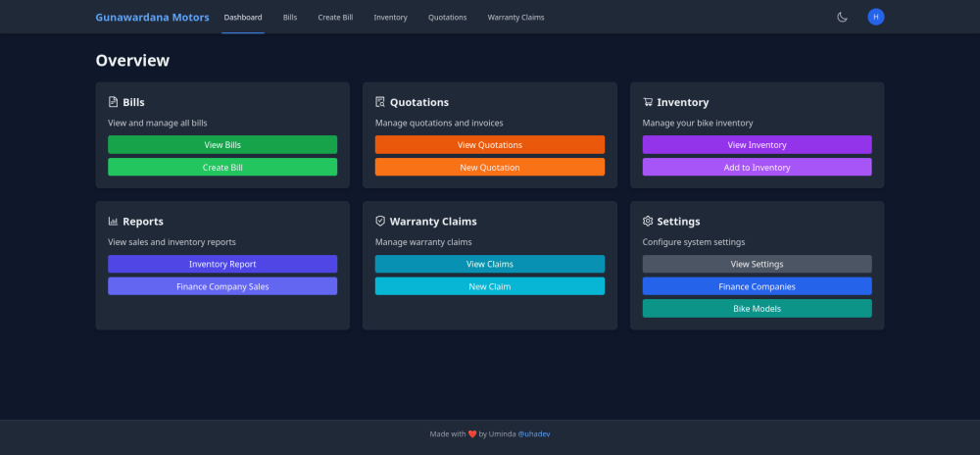The height and width of the screenshot is (455, 980).
Task: Navigate to Warranty Claims in navbar
Action: [515, 17]
